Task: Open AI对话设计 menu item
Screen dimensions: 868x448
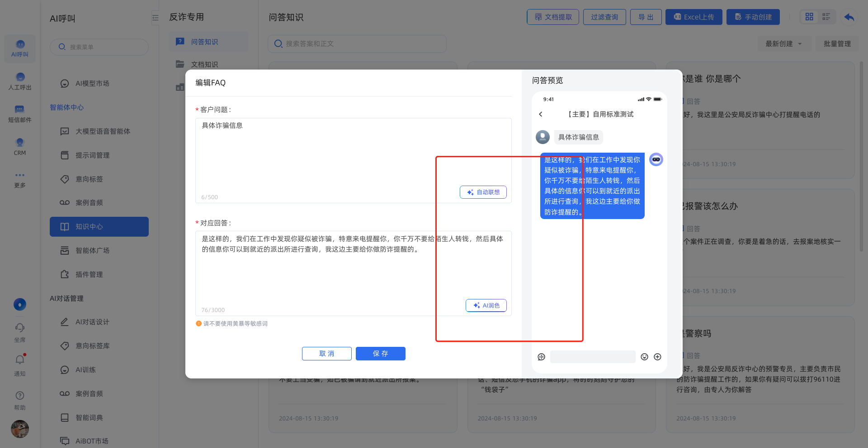Action: 99,322
